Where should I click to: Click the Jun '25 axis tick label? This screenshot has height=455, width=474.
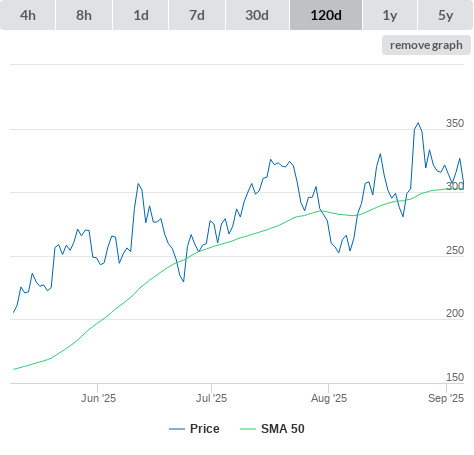(98, 398)
